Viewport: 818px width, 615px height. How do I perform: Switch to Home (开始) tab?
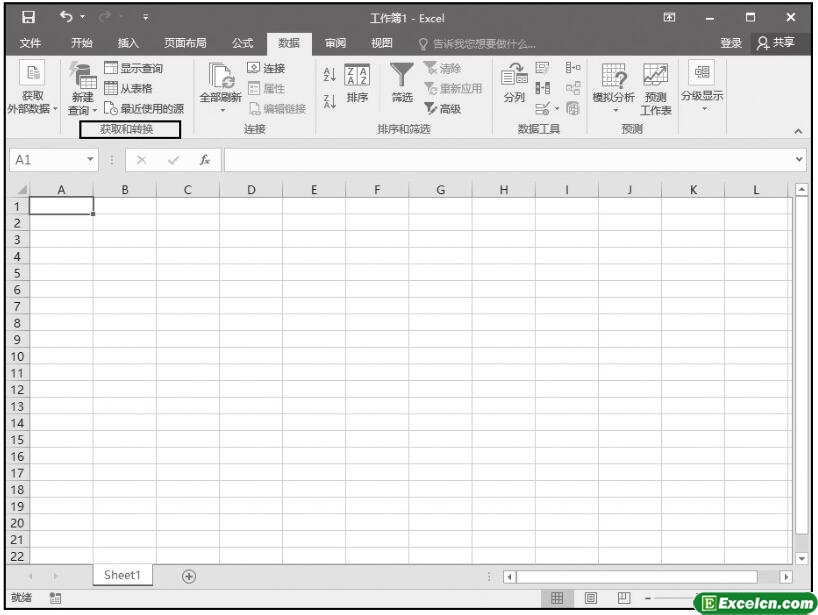[82, 43]
